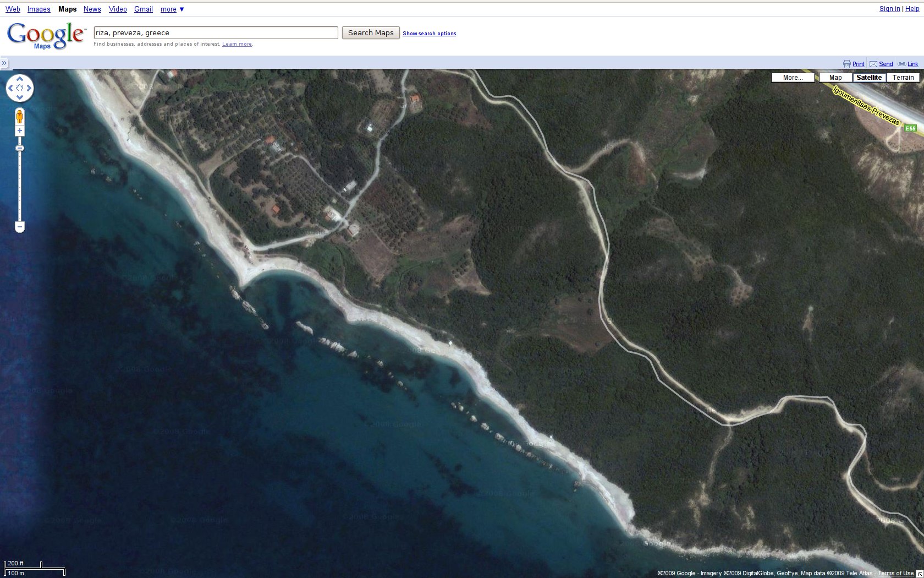The image size is (924, 578).
Task: Click the Street View pegman icon
Action: click(20, 117)
